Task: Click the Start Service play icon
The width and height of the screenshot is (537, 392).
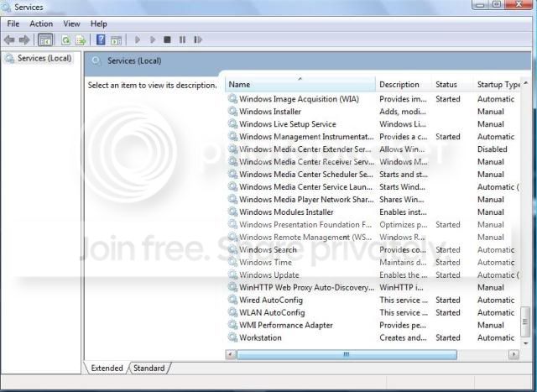Action: (138, 39)
